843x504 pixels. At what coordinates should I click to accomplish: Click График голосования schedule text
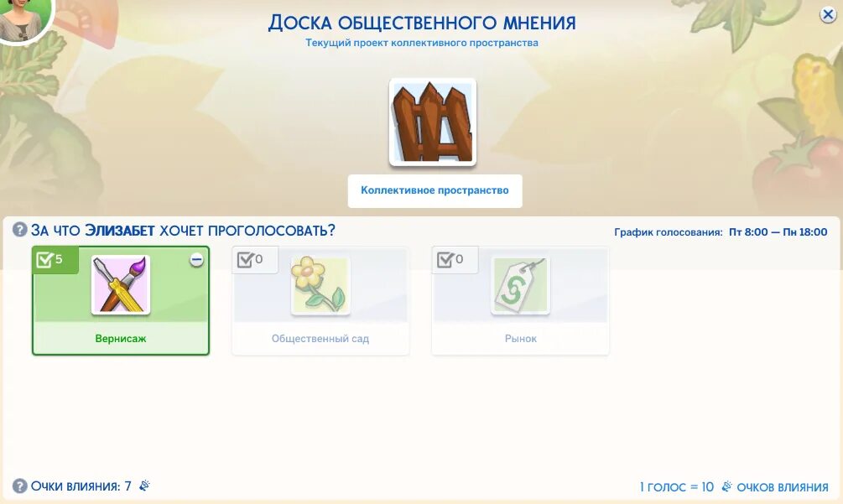(721, 232)
